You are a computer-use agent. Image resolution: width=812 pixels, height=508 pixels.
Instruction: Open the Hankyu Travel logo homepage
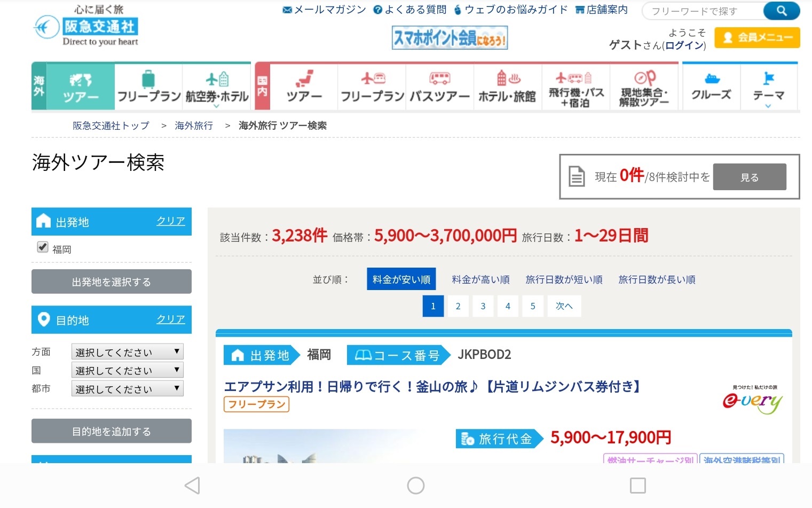pos(86,27)
